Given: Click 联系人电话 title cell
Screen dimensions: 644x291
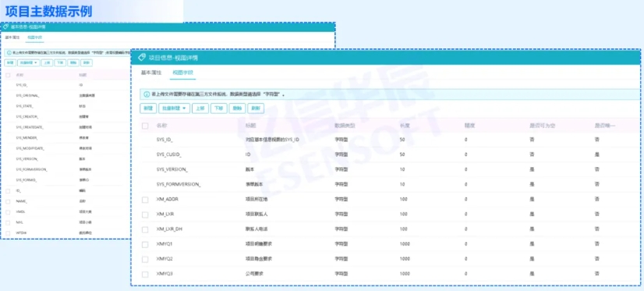Looking at the screenshot, I should [256, 229].
